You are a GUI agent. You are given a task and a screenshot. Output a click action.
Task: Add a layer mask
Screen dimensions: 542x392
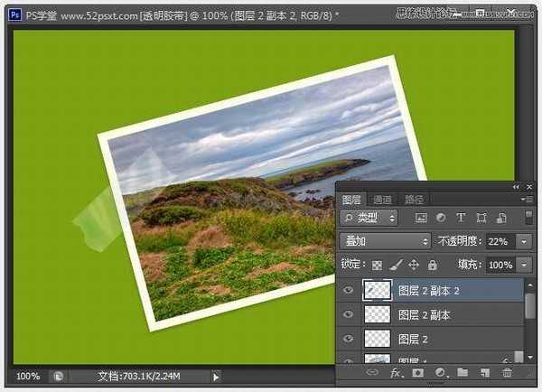[417, 372]
